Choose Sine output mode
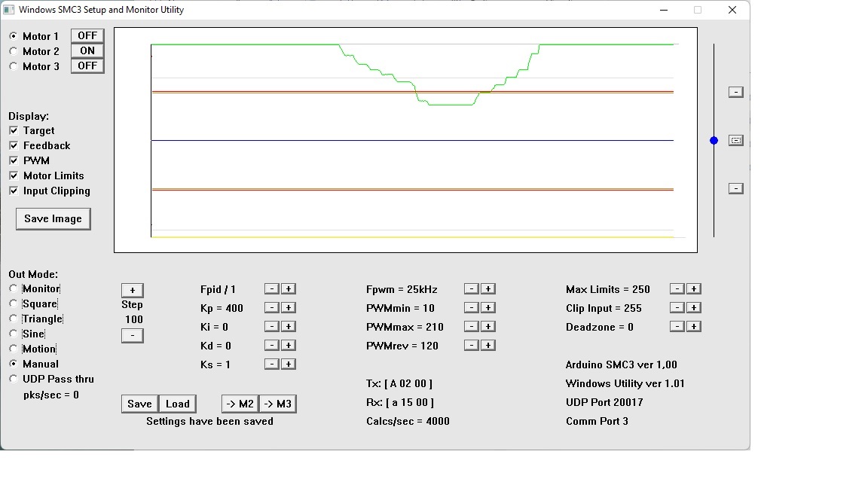868x488 pixels. pos(14,333)
